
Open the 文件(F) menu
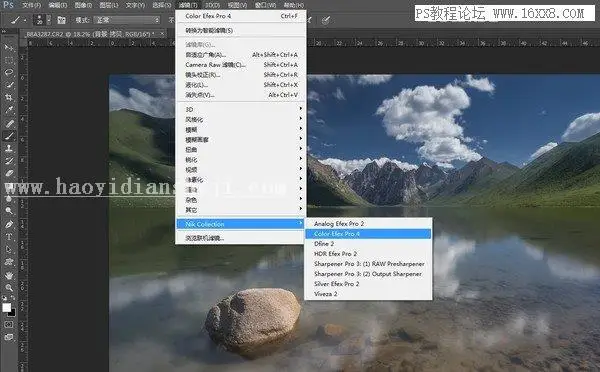(x=32, y=5)
